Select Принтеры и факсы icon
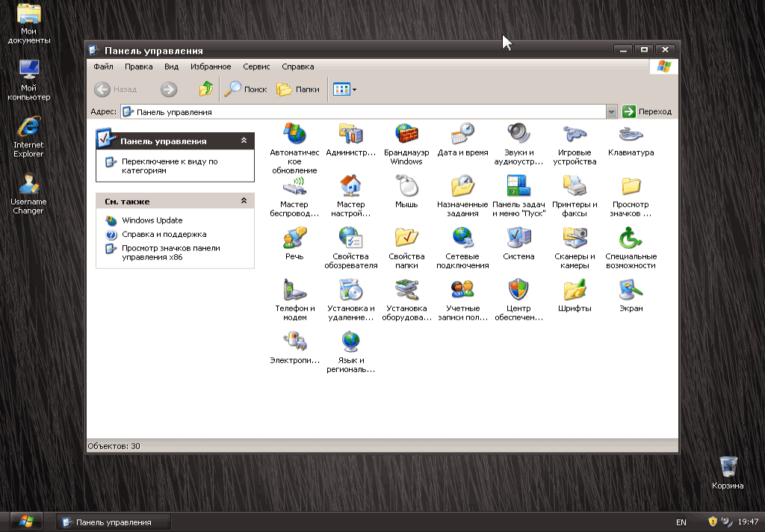 (x=574, y=185)
